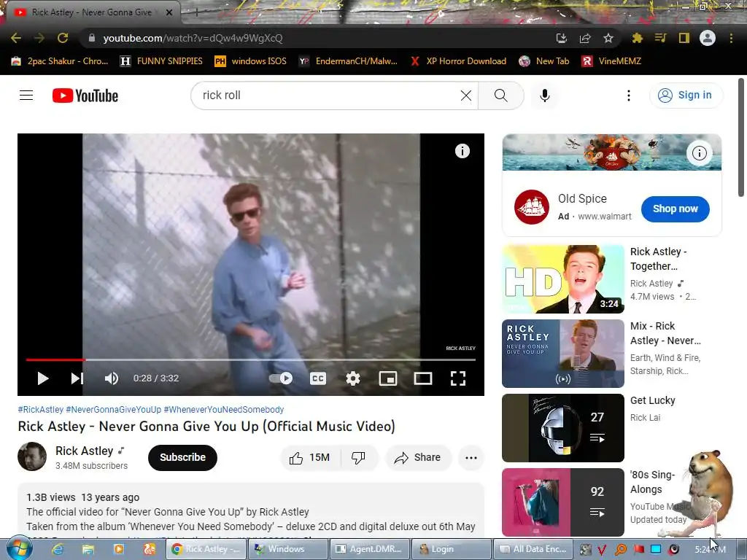Viewport: 747px width, 560px height.
Task: Open Chrome profile avatar
Action: (708, 38)
